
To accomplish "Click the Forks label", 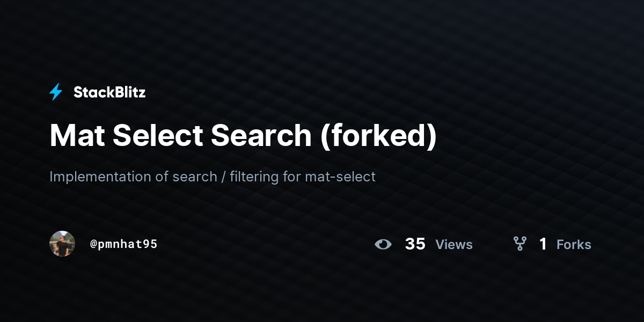I will (574, 245).
